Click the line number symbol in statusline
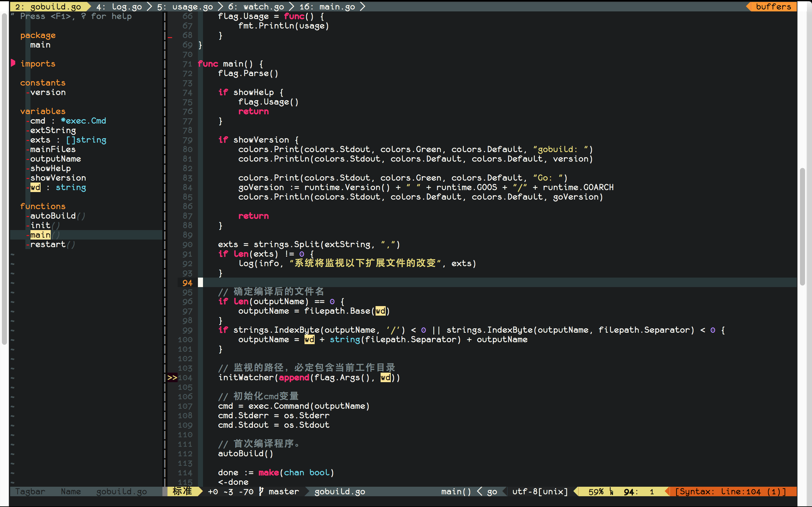 [611, 491]
